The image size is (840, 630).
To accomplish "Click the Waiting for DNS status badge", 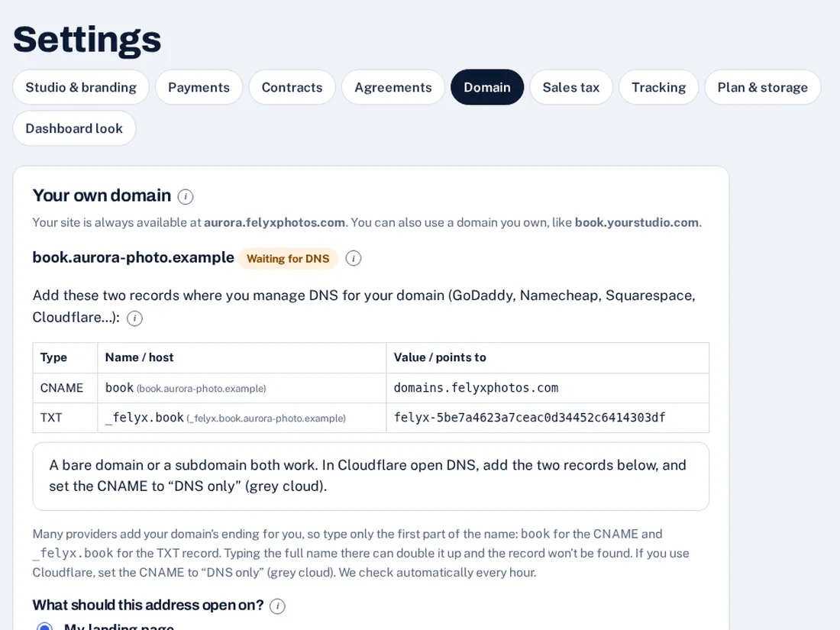I will [288, 259].
